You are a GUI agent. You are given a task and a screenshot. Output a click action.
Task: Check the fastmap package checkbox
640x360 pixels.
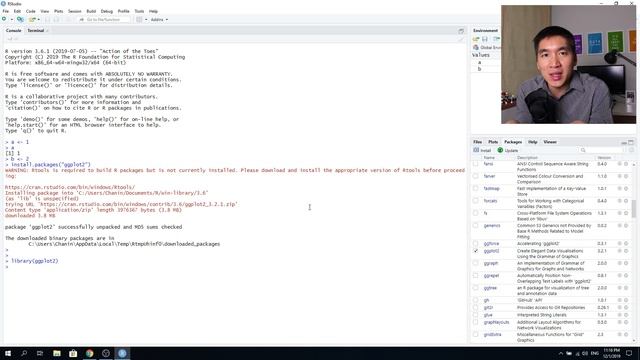pos(476,188)
